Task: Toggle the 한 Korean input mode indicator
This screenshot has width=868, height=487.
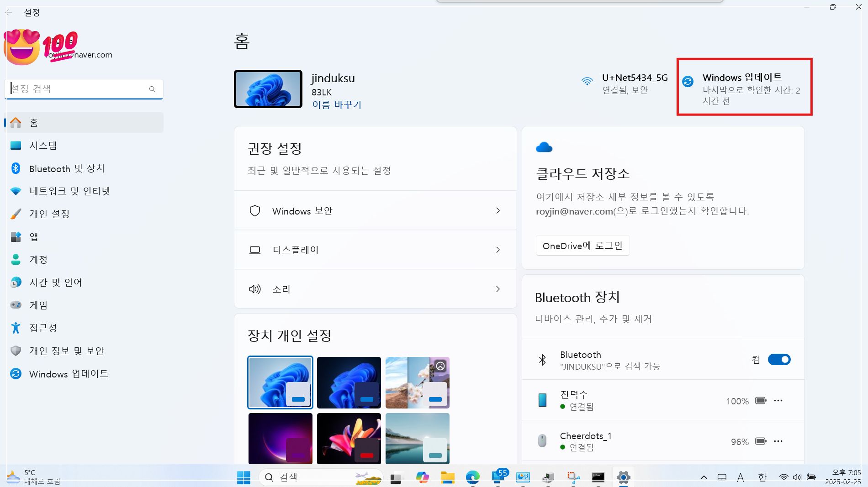Action: click(x=762, y=477)
